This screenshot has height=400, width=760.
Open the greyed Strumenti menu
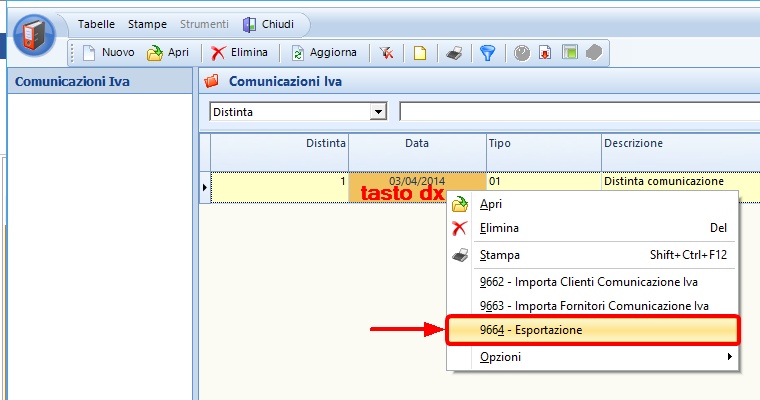point(204,24)
